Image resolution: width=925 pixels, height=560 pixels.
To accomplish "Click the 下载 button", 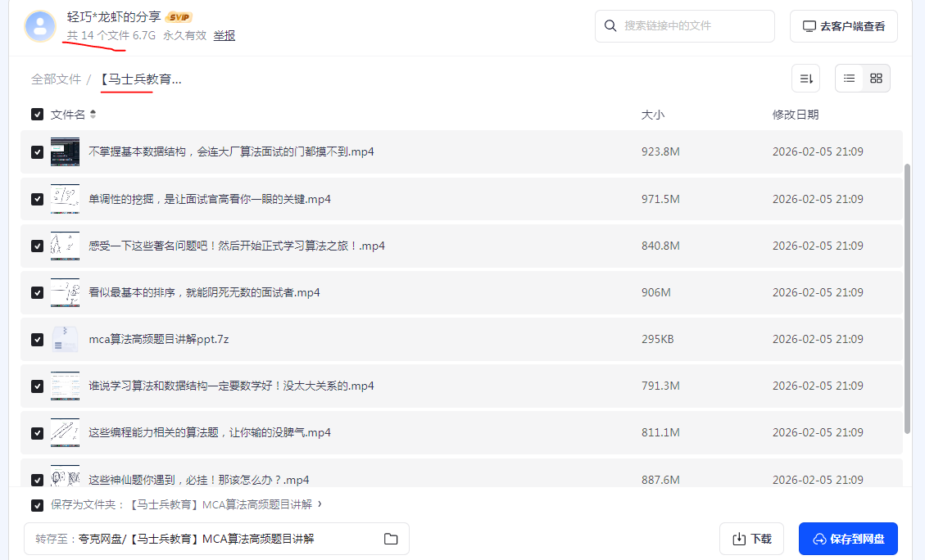I will (751, 539).
